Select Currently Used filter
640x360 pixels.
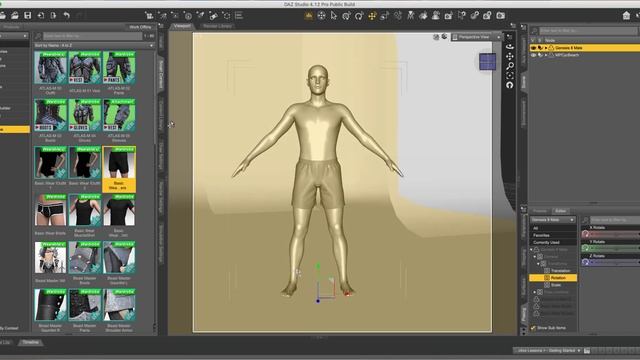click(553, 242)
